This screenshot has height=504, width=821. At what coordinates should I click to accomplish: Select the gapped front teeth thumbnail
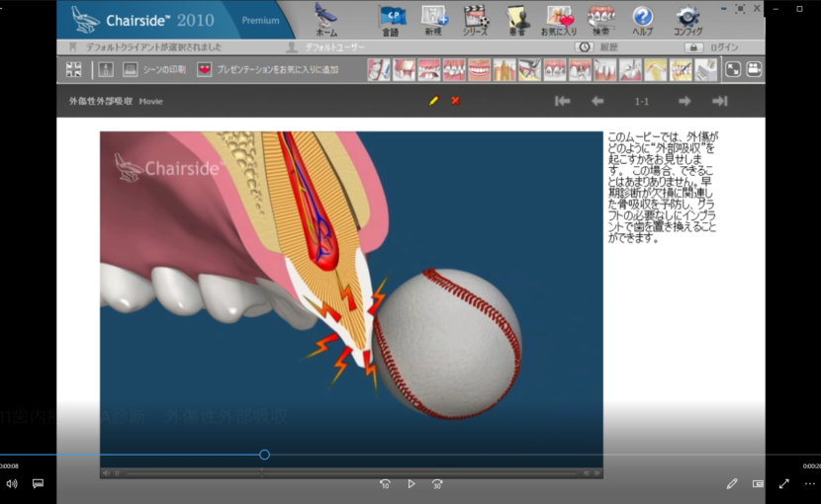pyautogui.click(x=580, y=69)
